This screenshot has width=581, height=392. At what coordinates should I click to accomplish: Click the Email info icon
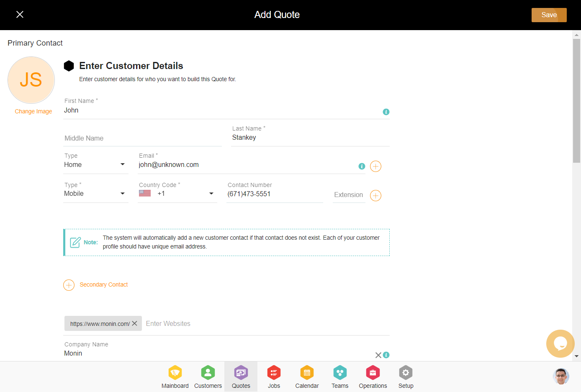pyautogui.click(x=362, y=166)
